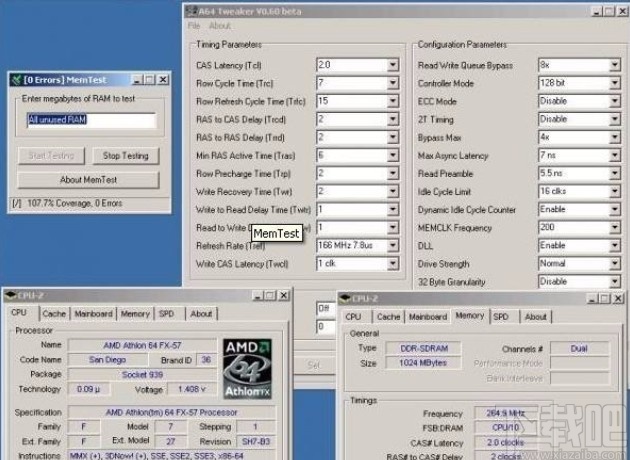Click the MemTest title bar icon
Image resolution: width=630 pixels, height=460 pixels.
pyautogui.click(x=16, y=80)
